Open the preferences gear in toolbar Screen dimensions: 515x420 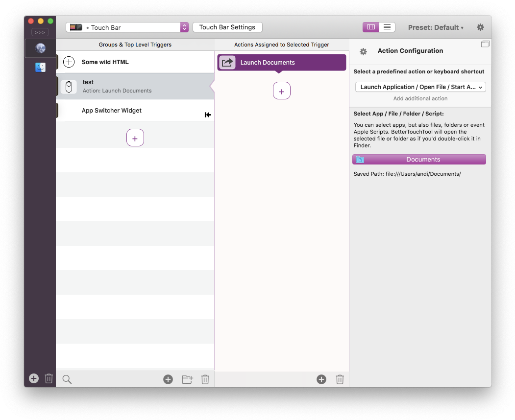[480, 27]
